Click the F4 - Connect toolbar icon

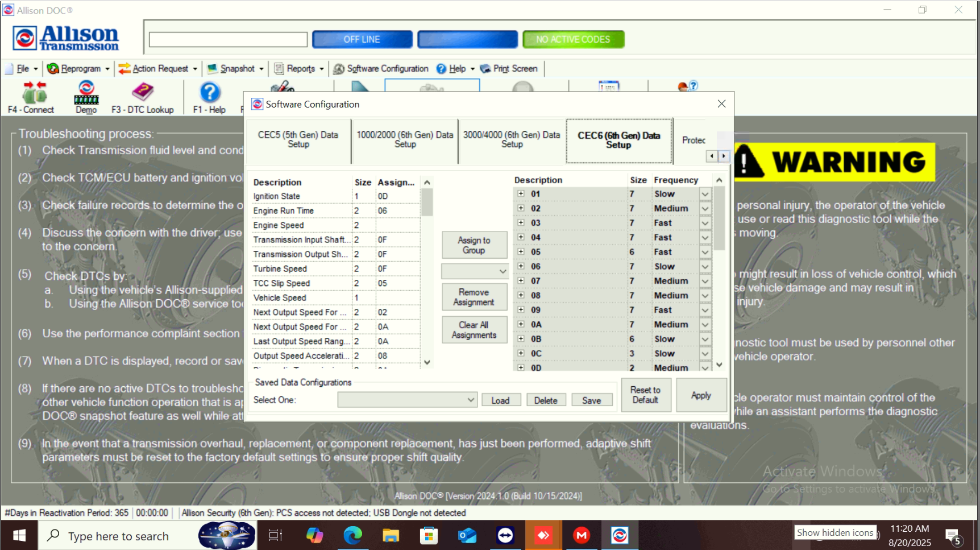point(31,97)
